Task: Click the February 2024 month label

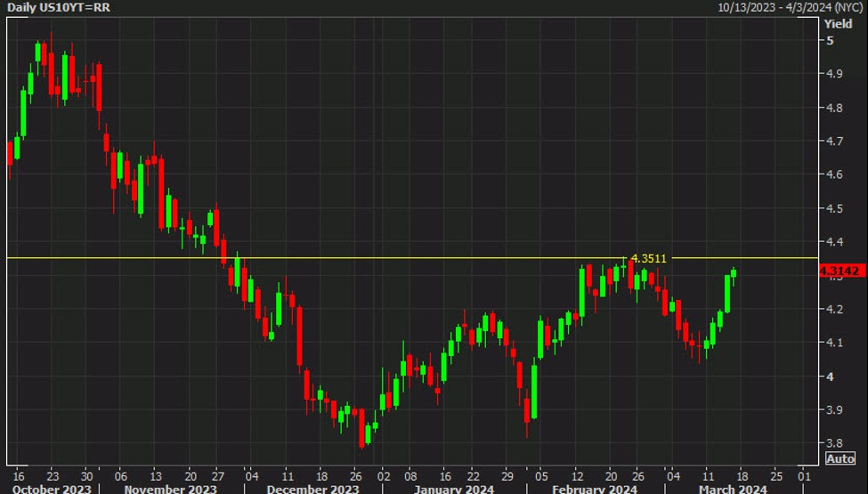Action: coord(595,489)
